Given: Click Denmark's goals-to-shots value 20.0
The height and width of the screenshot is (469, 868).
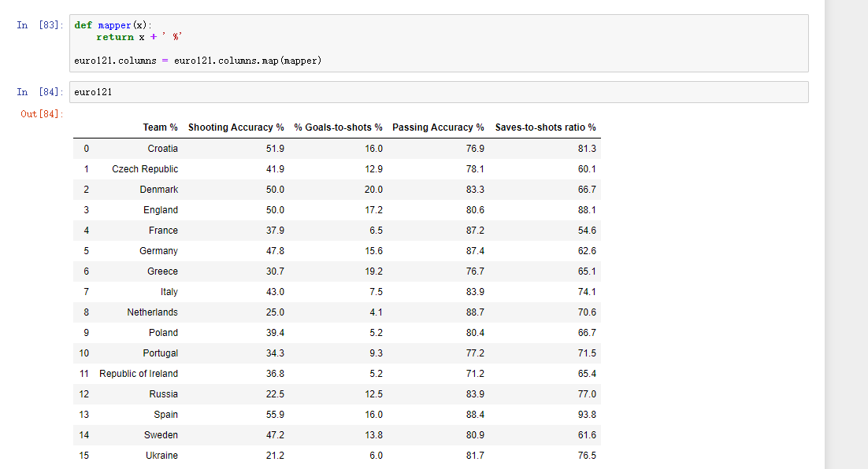Looking at the screenshot, I should coord(373,190).
